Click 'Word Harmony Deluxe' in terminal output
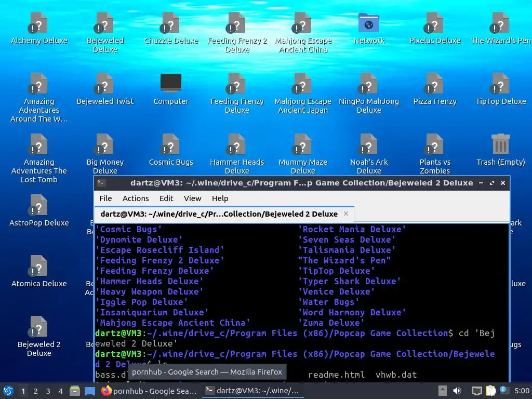532x399 pixels. 352,312
